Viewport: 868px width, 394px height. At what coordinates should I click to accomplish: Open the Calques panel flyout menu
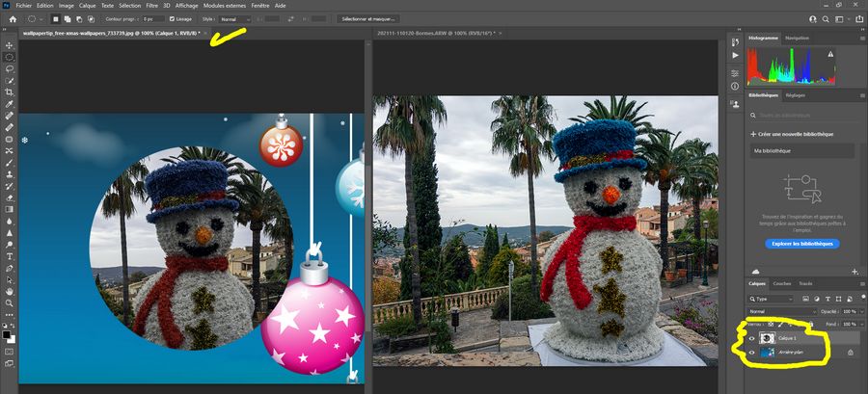[862, 283]
